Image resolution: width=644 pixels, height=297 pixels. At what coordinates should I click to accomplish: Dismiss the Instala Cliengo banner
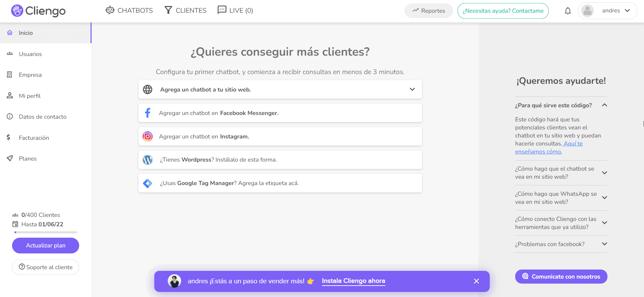[x=476, y=281]
